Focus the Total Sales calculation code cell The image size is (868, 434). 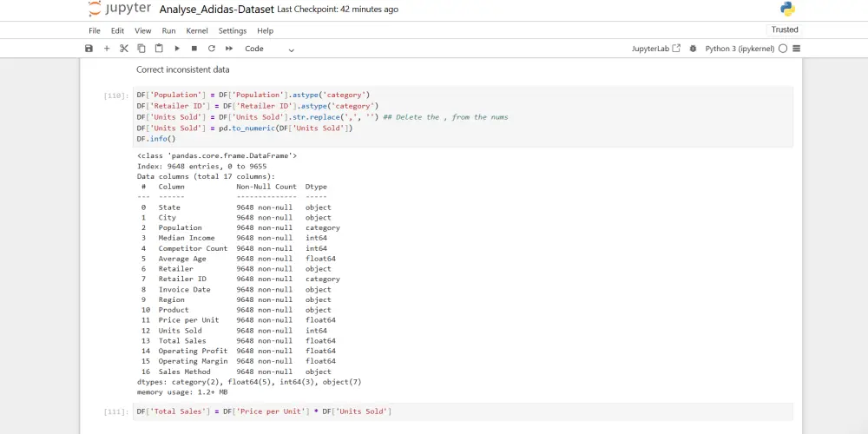464,411
